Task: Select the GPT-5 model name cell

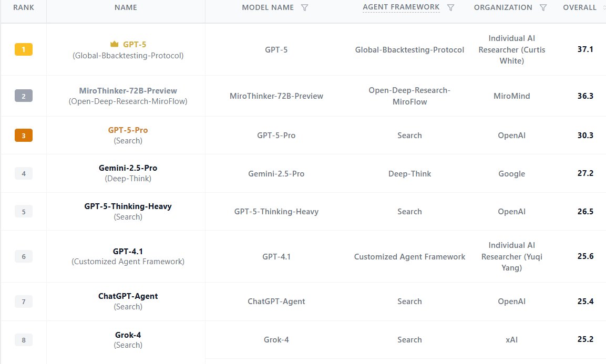Action: [276, 50]
